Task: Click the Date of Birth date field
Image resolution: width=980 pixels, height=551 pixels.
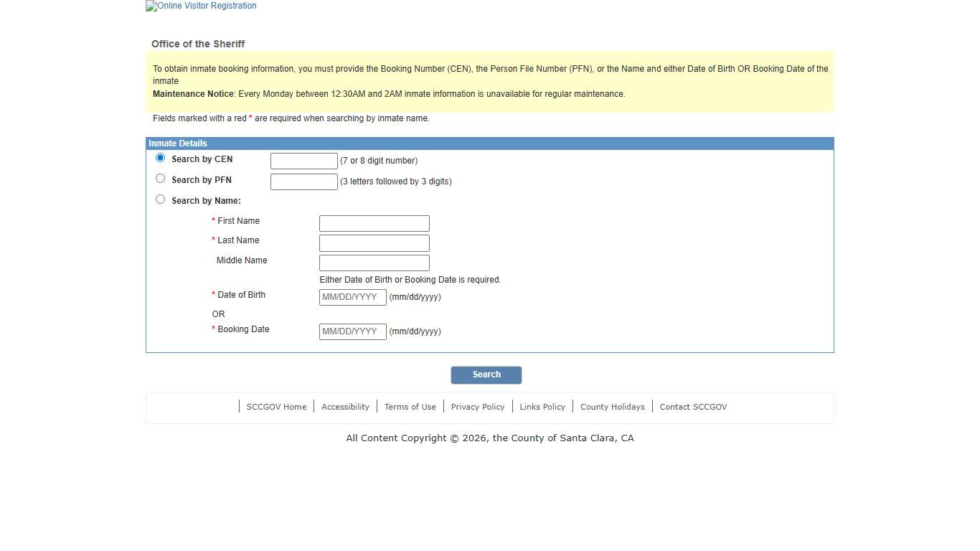Action: point(352,297)
